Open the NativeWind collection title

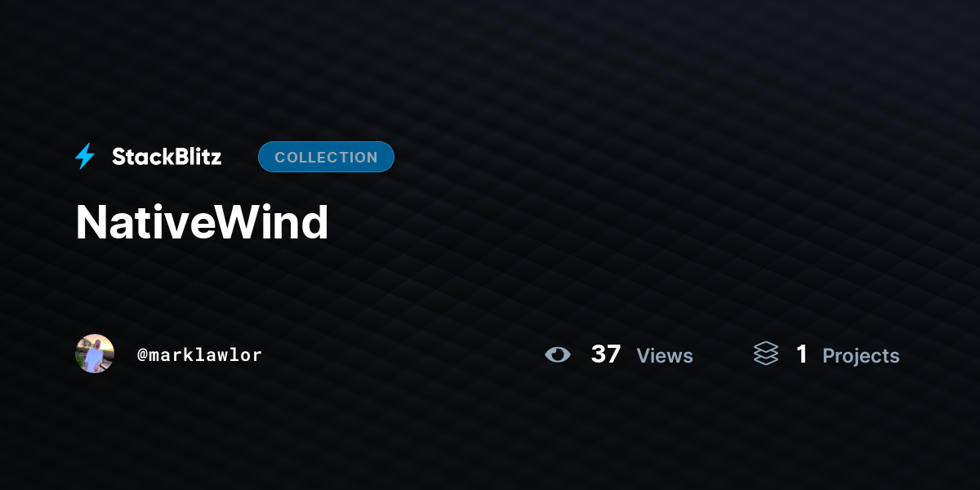(x=202, y=222)
